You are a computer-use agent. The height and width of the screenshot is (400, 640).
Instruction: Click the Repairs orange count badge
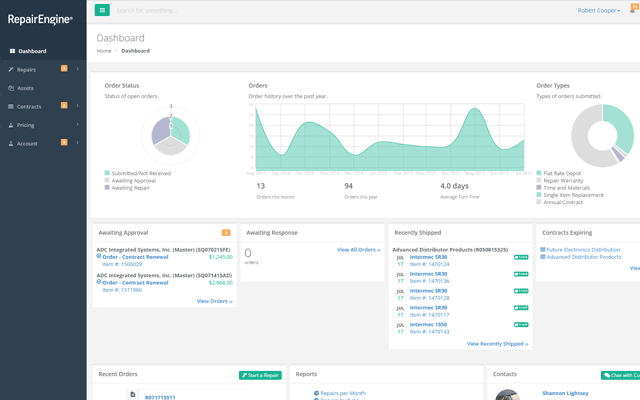(x=64, y=69)
